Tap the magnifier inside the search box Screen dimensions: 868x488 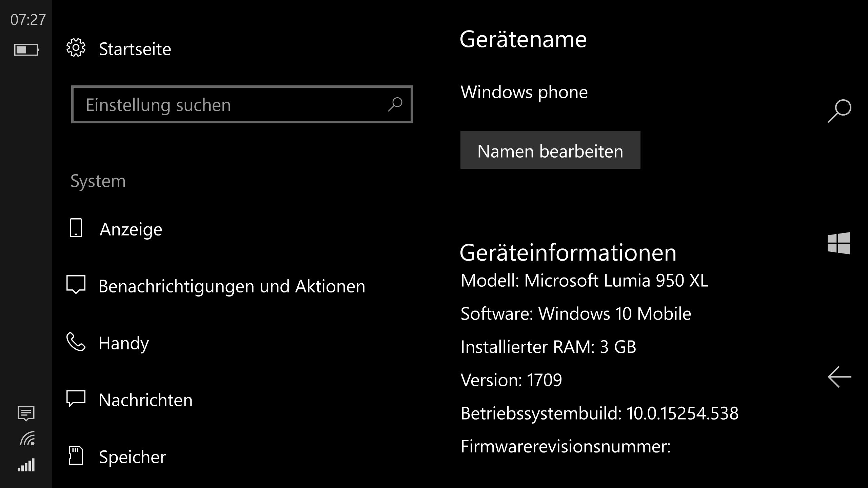click(x=395, y=104)
